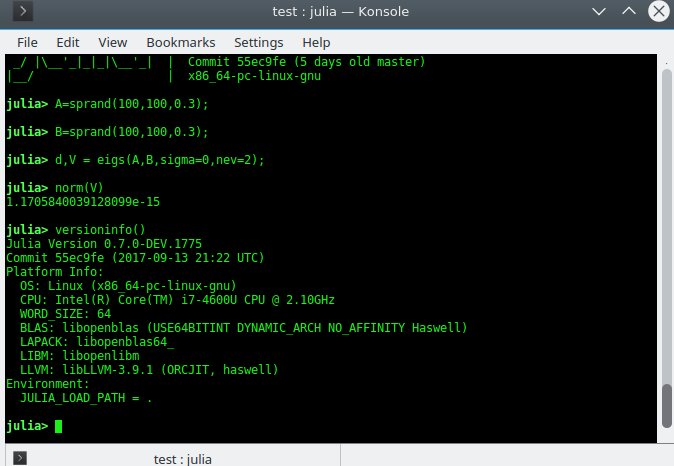Open the View menu

(113, 43)
